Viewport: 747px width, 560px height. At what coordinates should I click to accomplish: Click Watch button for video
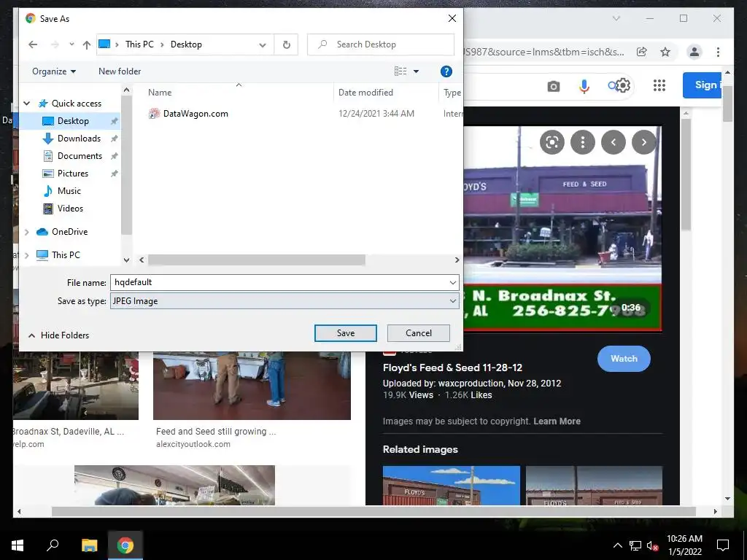click(x=624, y=359)
